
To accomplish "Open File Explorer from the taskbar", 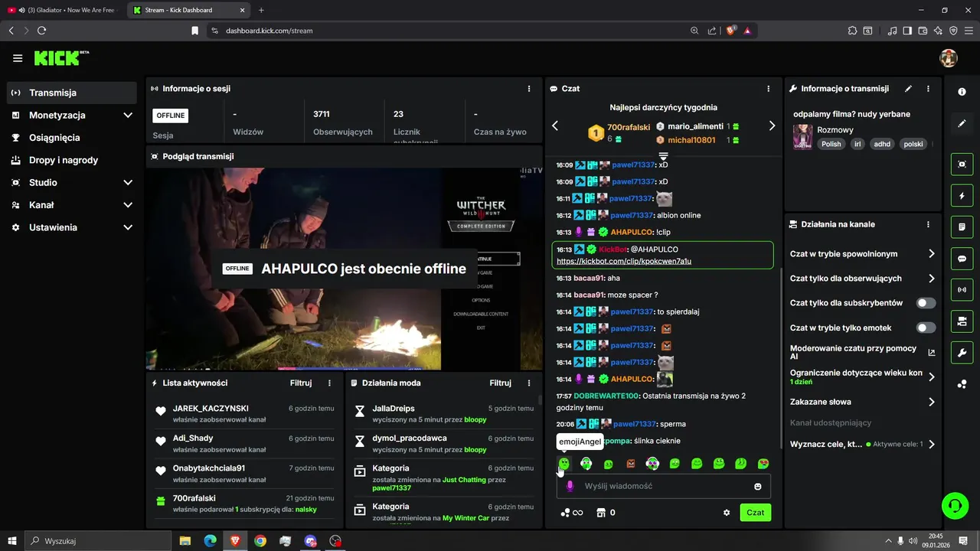I will click(185, 541).
